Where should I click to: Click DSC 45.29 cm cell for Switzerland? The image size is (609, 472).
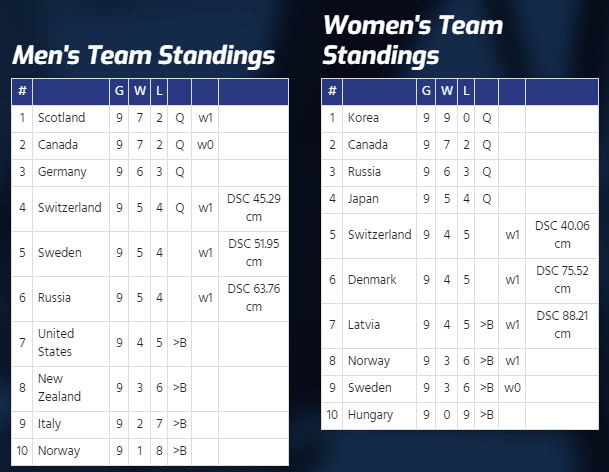254,208
